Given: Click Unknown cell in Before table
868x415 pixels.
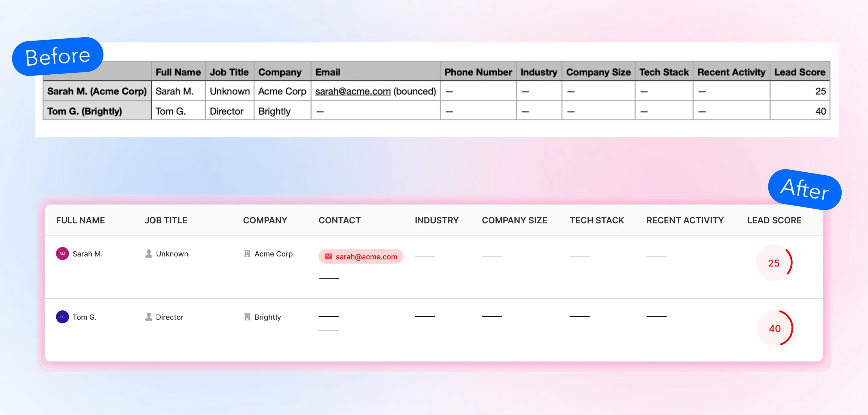Looking at the screenshot, I should pyautogui.click(x=230, y=91).
